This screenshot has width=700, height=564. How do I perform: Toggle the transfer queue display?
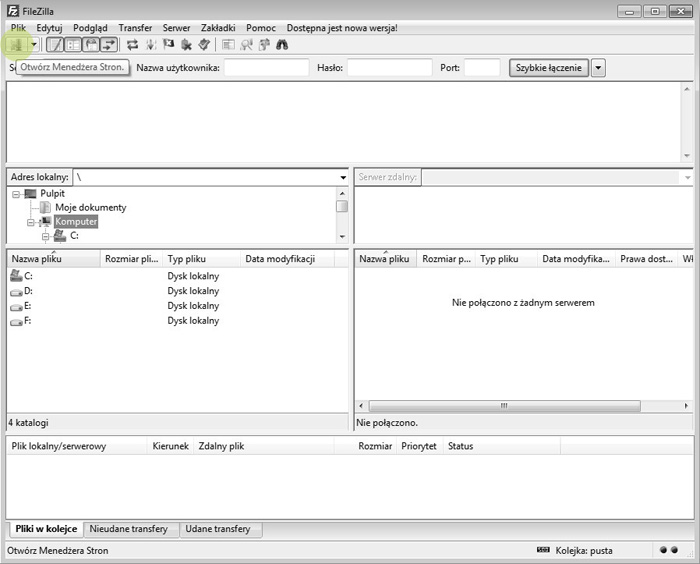point(109,45)
